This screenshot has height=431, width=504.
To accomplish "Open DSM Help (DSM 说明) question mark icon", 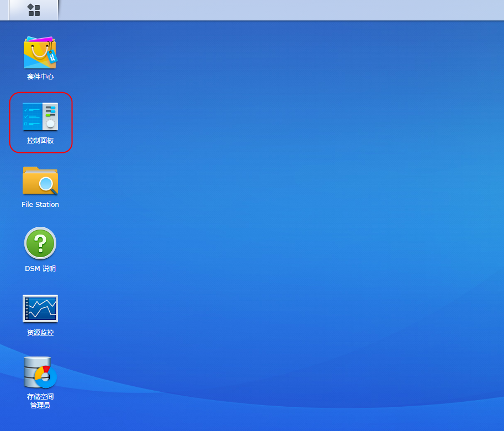I will point(40,243).
